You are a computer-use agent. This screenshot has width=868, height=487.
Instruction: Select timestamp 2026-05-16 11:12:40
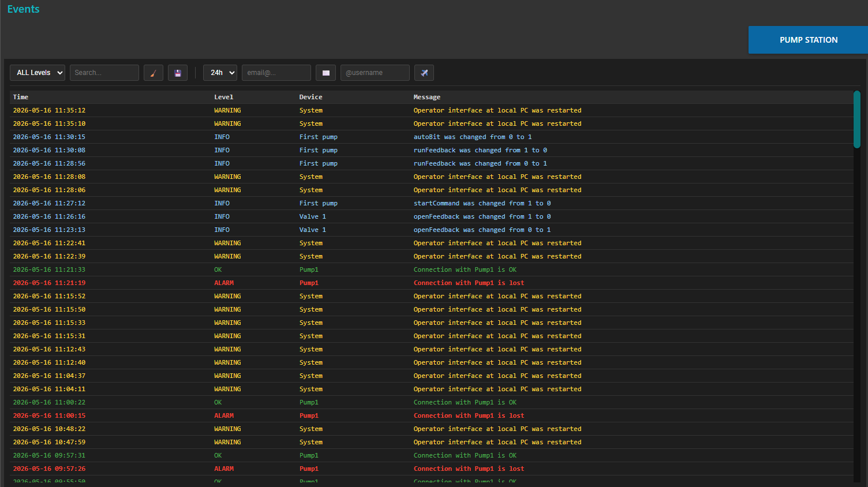[x=49, y=362]
